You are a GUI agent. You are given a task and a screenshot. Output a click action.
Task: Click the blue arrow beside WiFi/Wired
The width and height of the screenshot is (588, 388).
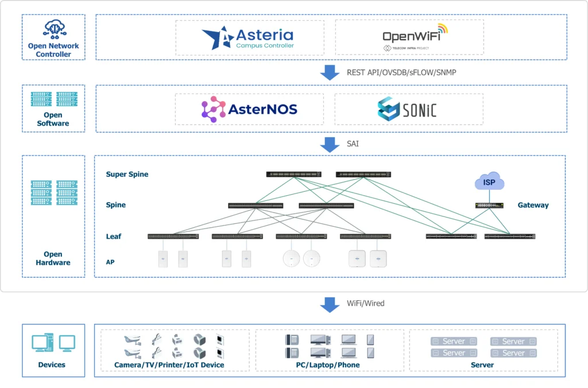pyautogui.click(x=330, y=305)
